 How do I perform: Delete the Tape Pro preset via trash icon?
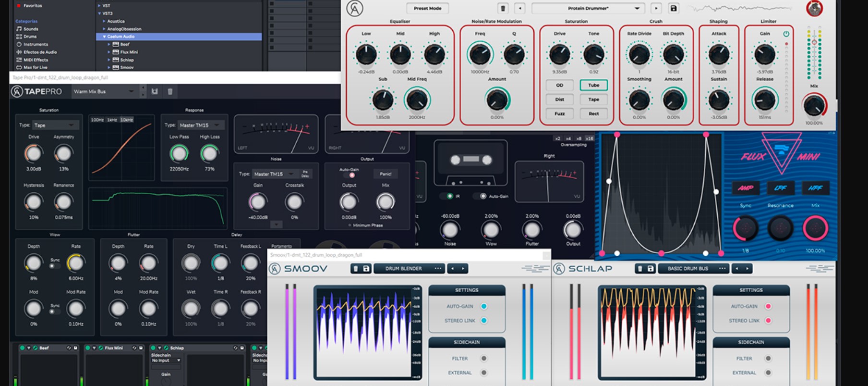tap(170, 91)
